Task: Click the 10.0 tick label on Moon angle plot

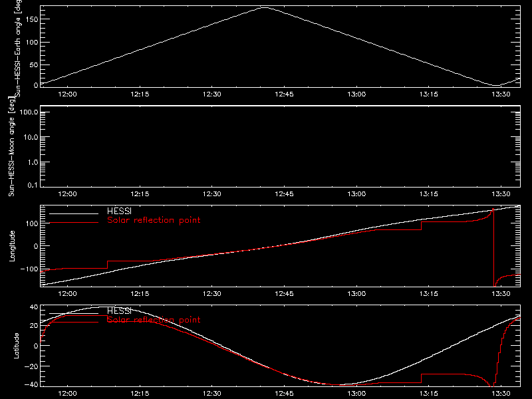Action: pyautogui.click(x=31, y=138)
